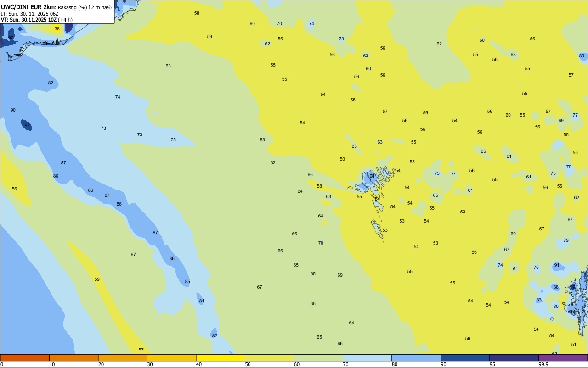
Task: Click the 'IT: Sun. 30. 11. 2025 06Z' line
Action: (29, 14)
